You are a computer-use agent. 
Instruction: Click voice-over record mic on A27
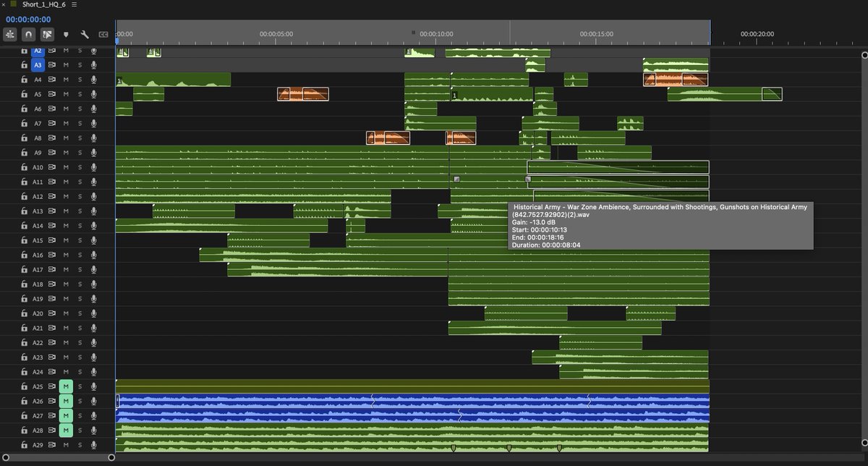(93, 415)
